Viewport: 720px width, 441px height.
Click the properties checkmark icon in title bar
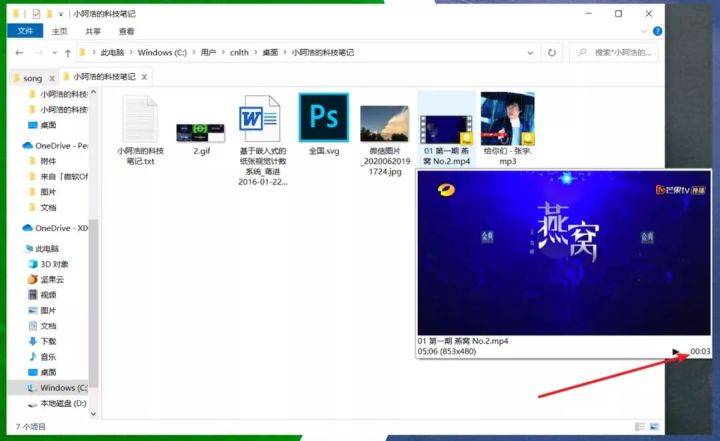pos(36,14)
